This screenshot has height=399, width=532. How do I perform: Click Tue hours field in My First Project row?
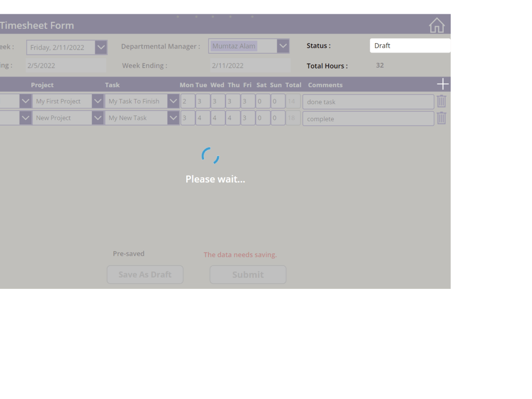point(203,101)
